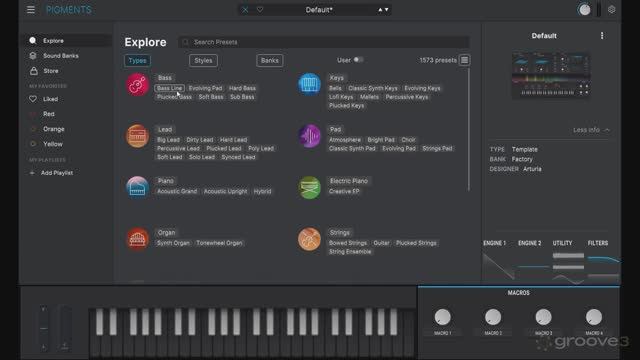Select previous preset with up arrow
Viewport: 640px width, 360px height.
click(380, 10)
